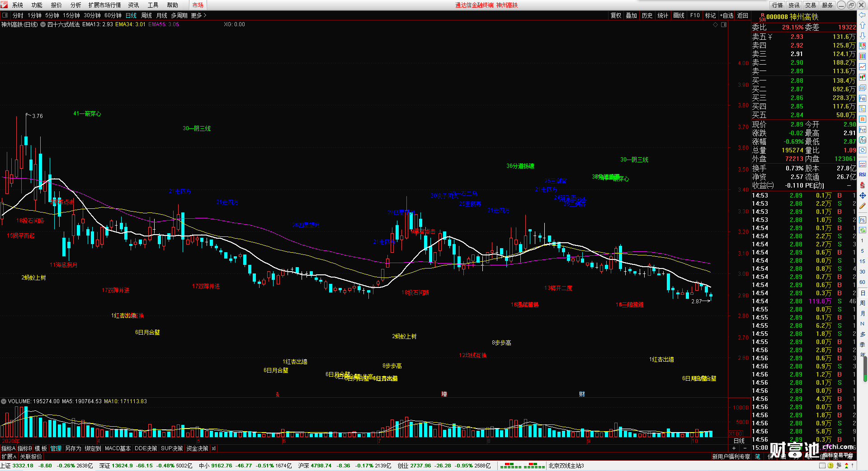Select the 笔 tick detail tab
The image size is (868, 471).
pyautogui.click(x=757, y=457)
